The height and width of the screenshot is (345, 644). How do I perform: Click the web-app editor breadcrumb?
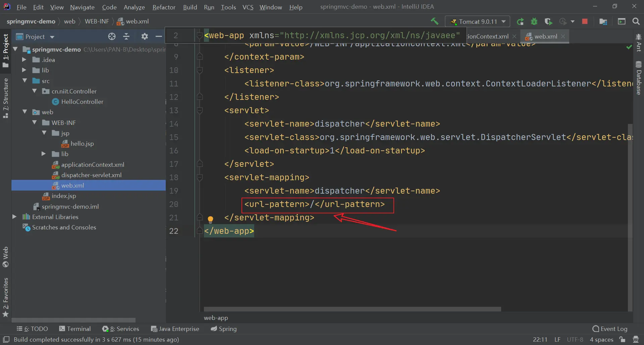pyautogui.click(x=216, y=318)
